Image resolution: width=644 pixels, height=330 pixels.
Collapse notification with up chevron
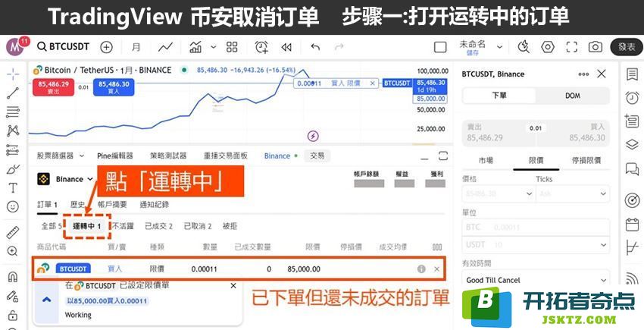click(46, 300)
